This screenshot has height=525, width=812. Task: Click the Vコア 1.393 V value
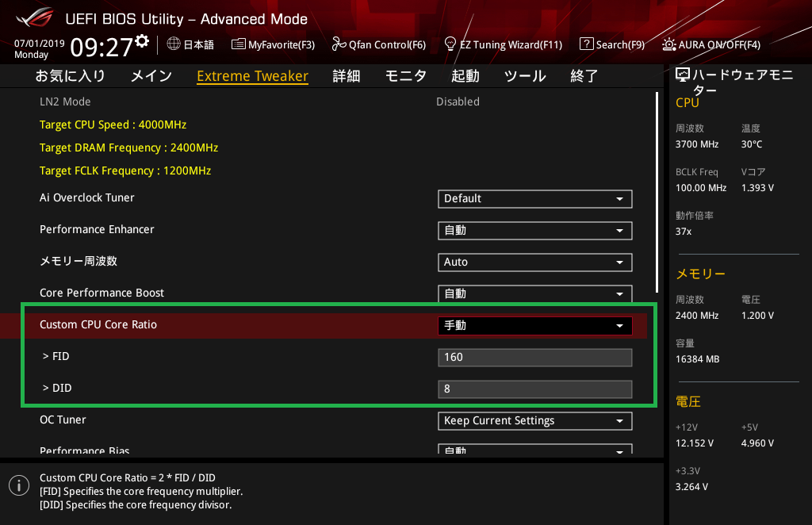tap(757, 187)
